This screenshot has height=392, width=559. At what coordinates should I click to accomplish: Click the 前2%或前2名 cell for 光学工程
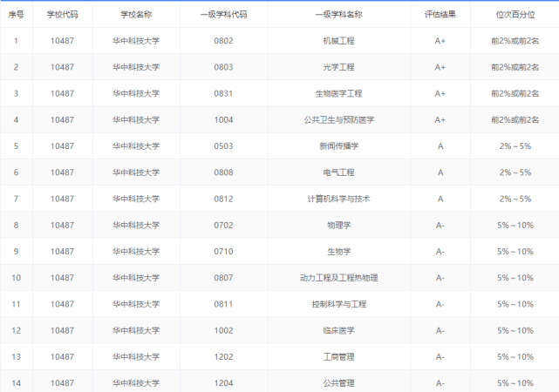[x=515, y=67]
